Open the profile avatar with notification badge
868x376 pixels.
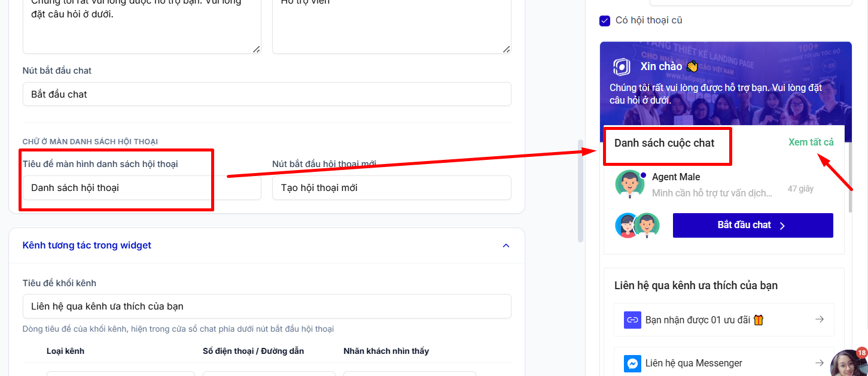[x=849, y=363]
